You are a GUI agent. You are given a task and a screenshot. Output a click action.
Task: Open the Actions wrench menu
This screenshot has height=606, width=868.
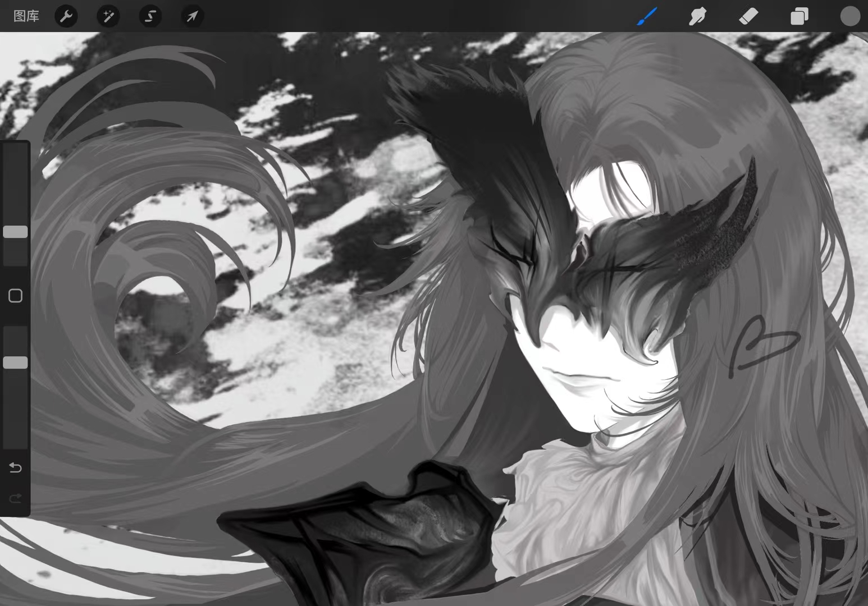coord(66,16)
